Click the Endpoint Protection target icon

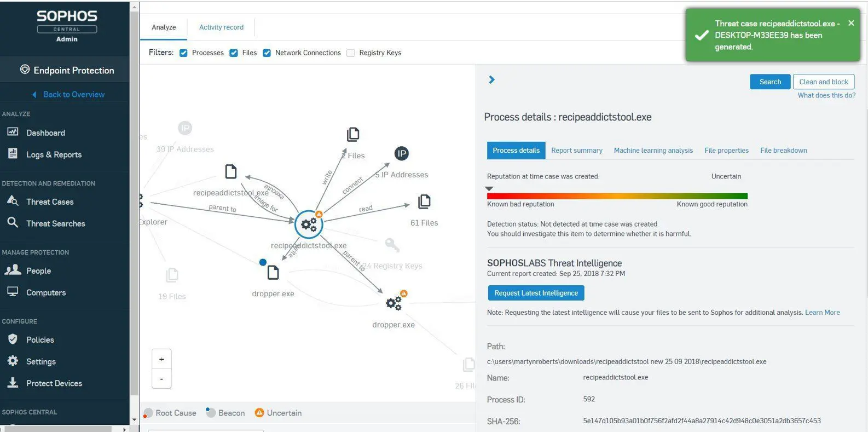[x=25, y=70]
